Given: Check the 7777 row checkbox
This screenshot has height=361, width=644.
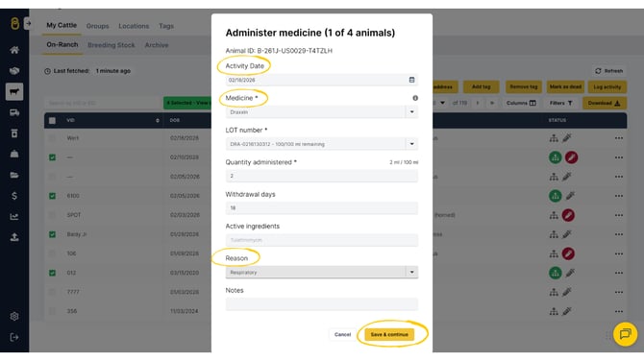Looking at the screenshot, I should point(52,292).
